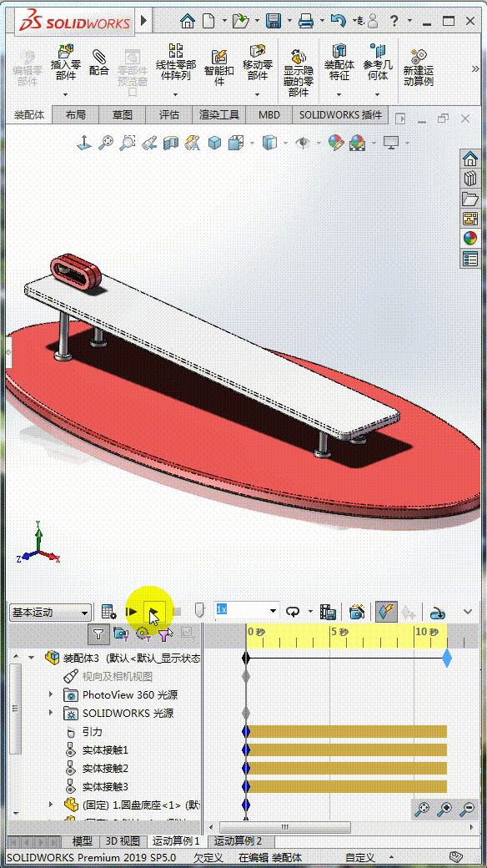Screen dimensions: 487x868
Task: Open the playback mode loop dropdown arrow
Action: (x=310, y=612)
